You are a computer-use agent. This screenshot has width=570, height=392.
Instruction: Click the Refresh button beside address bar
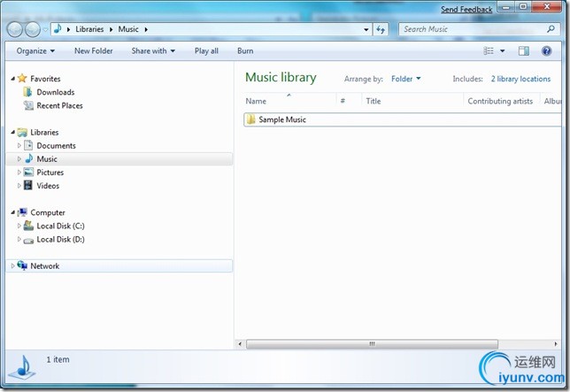point(381,29)
